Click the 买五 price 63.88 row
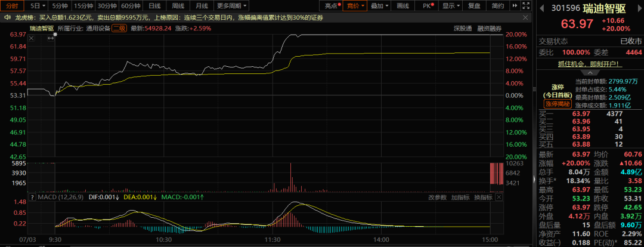Screen dimensions: 644x247 (590, 144)
